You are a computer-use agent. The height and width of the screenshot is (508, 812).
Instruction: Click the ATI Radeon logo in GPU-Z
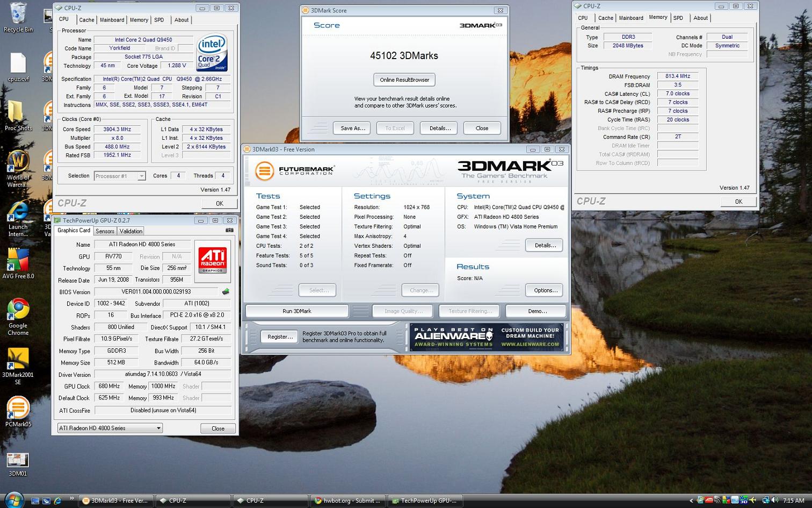pyautogui.click(x=212, y=261)
